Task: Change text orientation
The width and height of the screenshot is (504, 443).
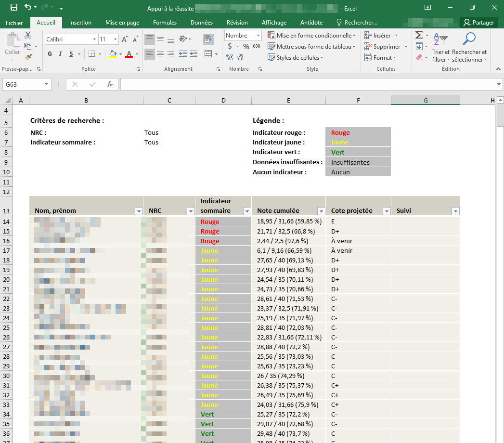Action: (183, 39)
